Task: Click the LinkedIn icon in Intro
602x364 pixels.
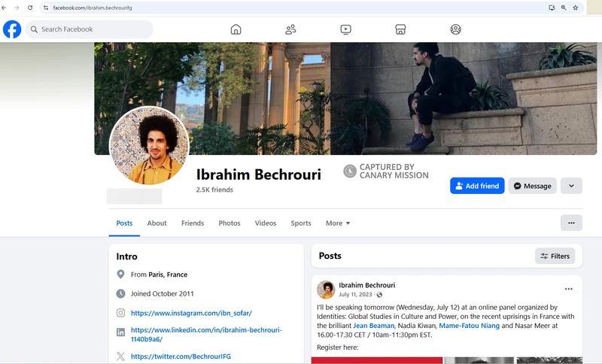Action: click(x=120, y=332)
